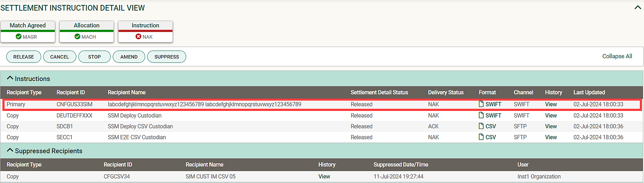This screenshot has width=644, height=183.
Task: View history for suppressed CFGCSV34 recipient
Action: point(324,176)
